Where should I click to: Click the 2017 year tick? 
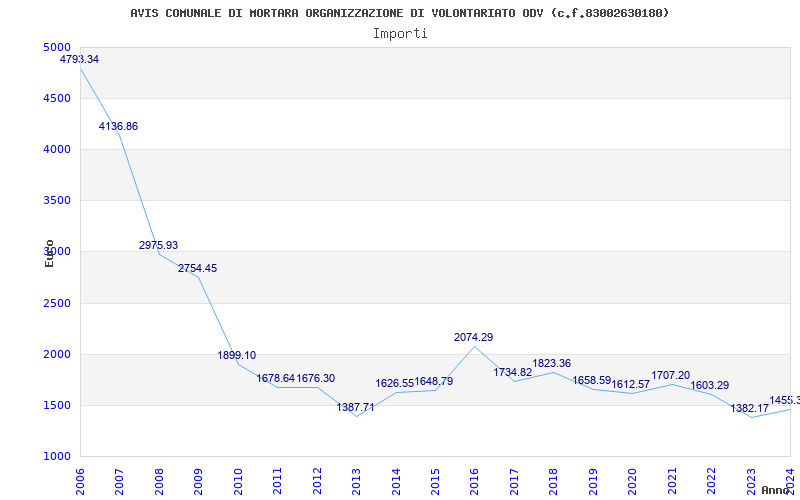514,481
